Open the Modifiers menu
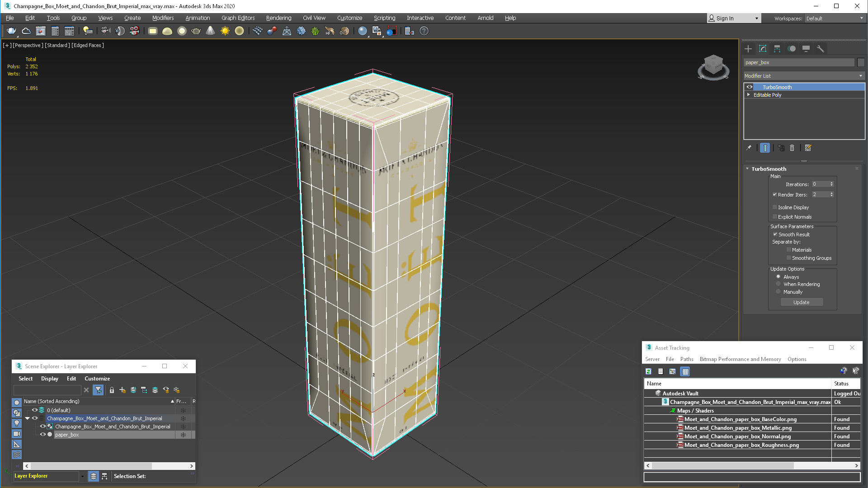Image resolution: width=868 pixels, height=488 pixels. point(163,18)
